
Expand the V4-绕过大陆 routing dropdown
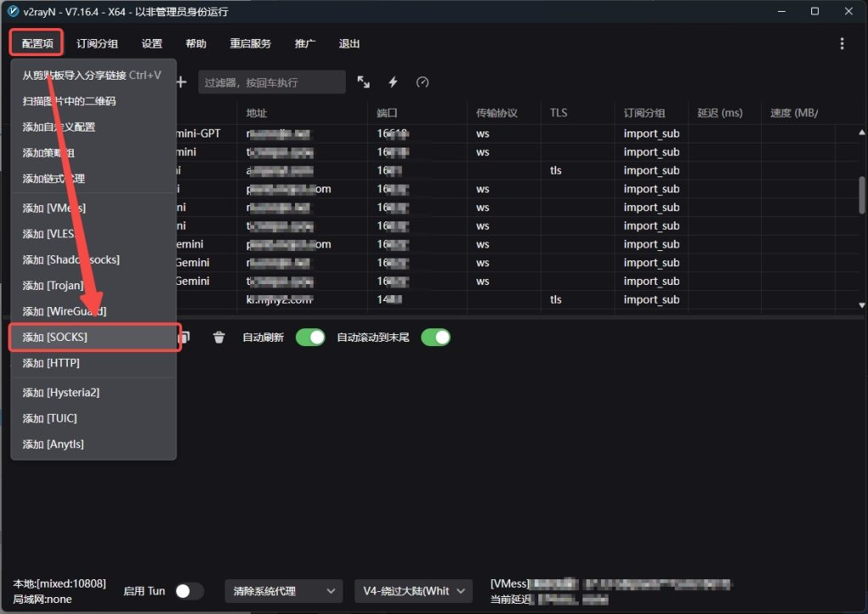(413, 591)
